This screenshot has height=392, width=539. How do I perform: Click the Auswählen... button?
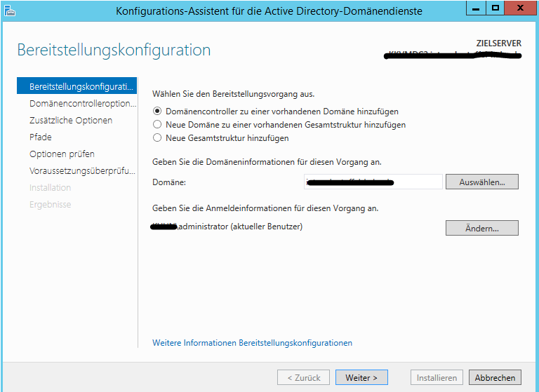[482, 182]
